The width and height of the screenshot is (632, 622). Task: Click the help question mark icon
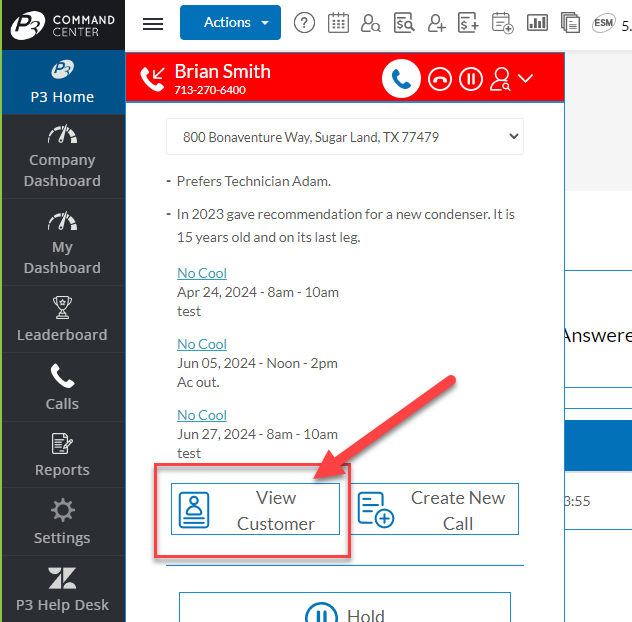(304, 23)
